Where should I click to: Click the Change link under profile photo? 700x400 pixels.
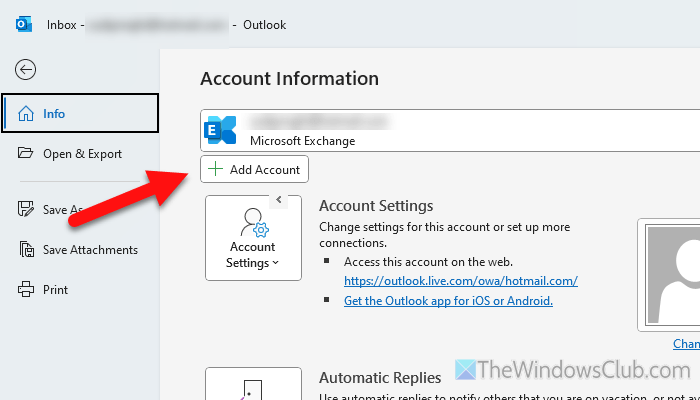pos(686,344)
